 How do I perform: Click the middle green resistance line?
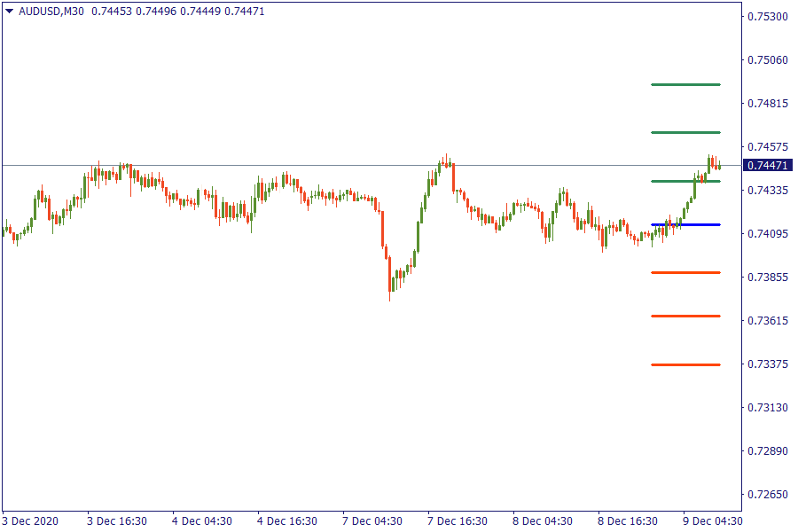tap(685, 132)
